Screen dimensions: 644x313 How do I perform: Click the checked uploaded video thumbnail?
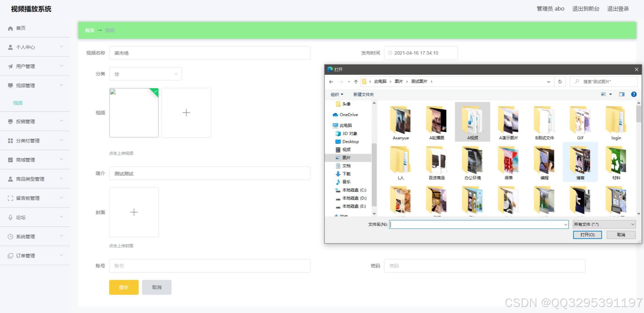(134, 113)
